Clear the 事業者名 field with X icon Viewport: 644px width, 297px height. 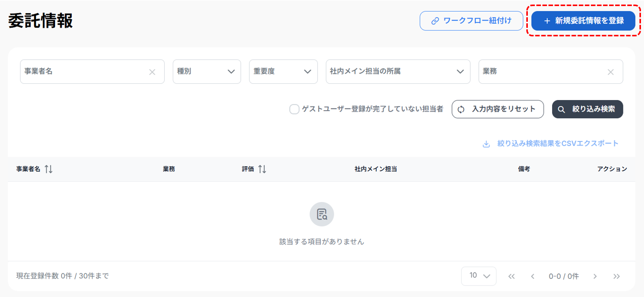pyautogui.click(x=152, y=72)
